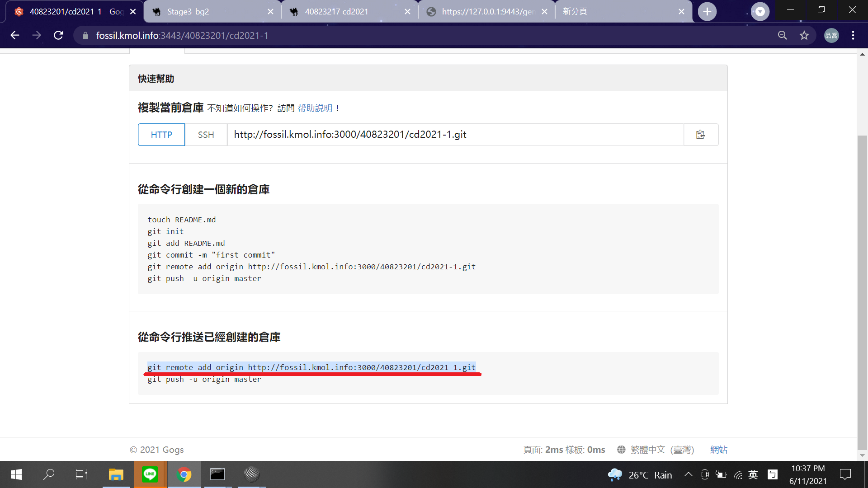
Task: Open Windows taskbar search
Action: pos(49,474)
